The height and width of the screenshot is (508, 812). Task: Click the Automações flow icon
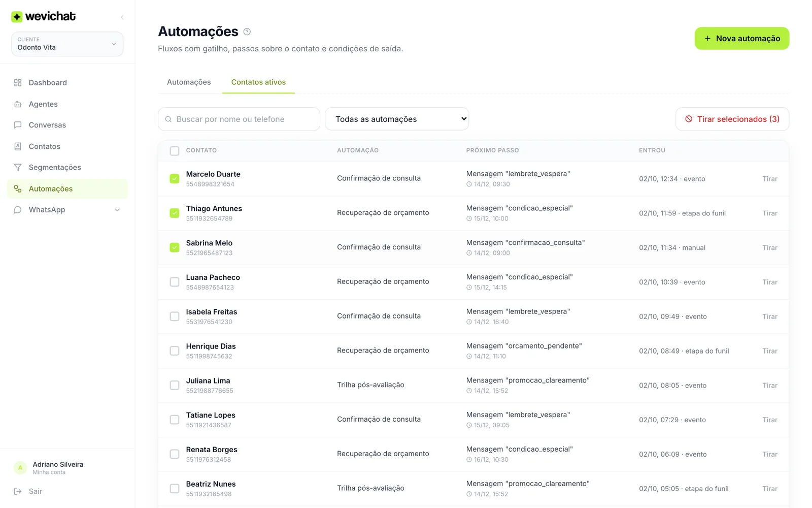tap(18, 188)
